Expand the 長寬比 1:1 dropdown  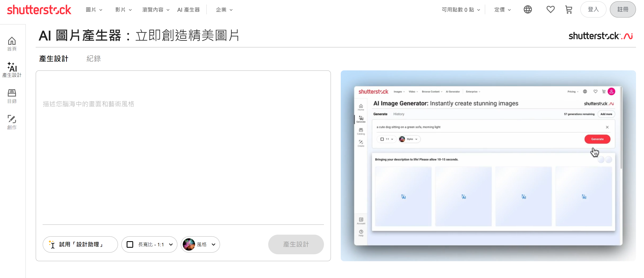[x=149, y=244]
